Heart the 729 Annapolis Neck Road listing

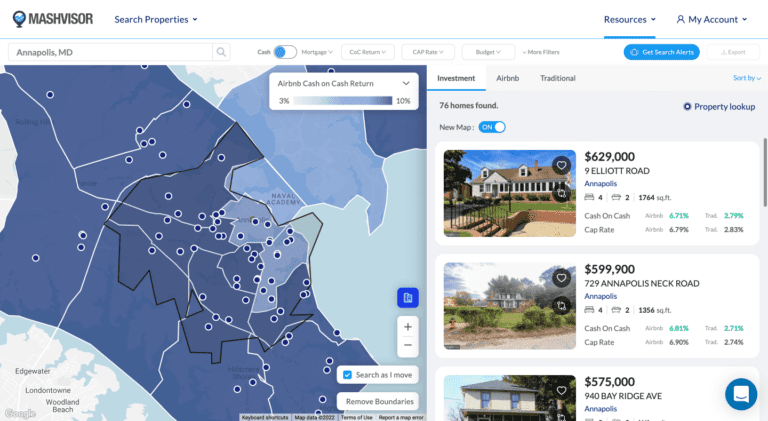[x=562, y=279]
